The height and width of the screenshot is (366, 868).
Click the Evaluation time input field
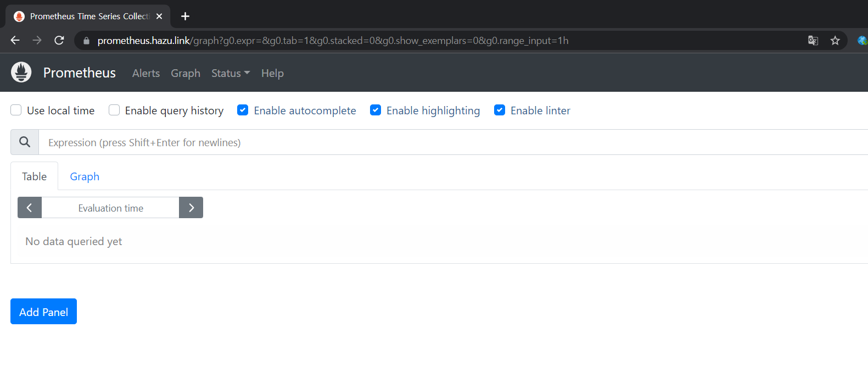(x=110, y=208)
